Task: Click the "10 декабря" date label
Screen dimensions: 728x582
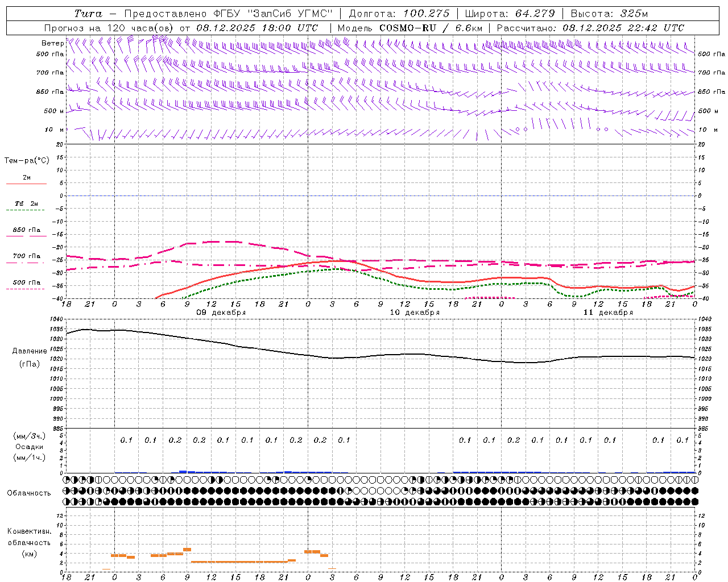Action: tap(415, 313)
